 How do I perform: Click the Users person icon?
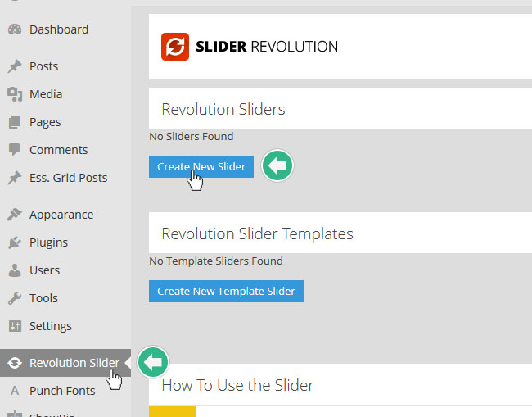coord(14,270)
